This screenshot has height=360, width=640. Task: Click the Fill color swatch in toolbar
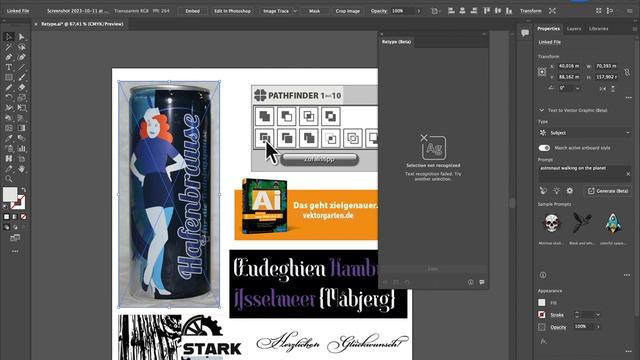(x=10, y=194)
